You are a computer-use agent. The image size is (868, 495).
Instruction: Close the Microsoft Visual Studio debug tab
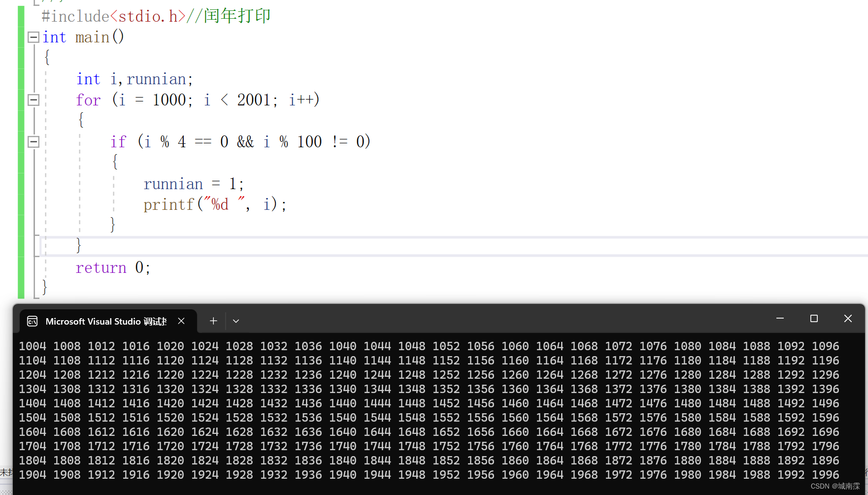[181, 321]
